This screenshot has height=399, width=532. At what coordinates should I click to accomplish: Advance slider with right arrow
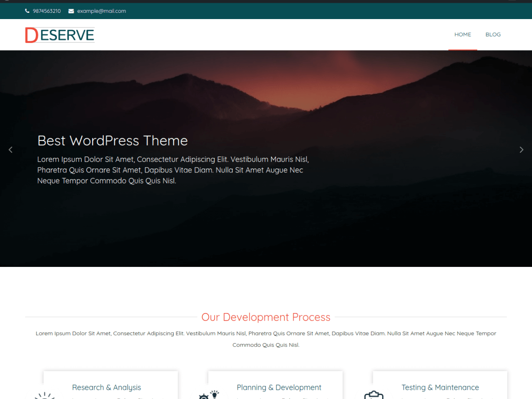tap(521, 150)
